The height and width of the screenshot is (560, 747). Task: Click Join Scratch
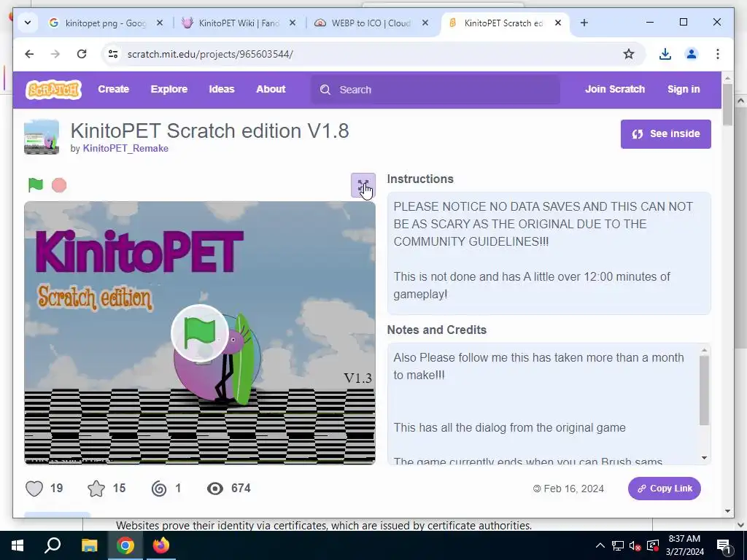coord(614,89)
